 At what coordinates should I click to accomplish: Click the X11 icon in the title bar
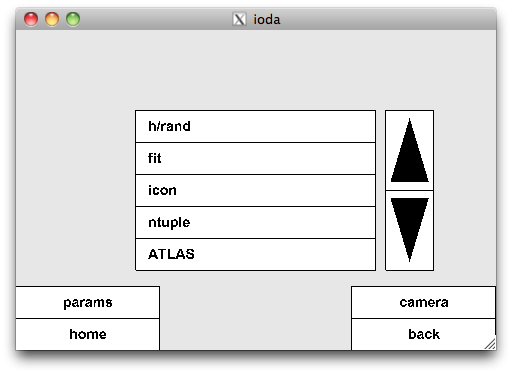[x=239, y=19]
